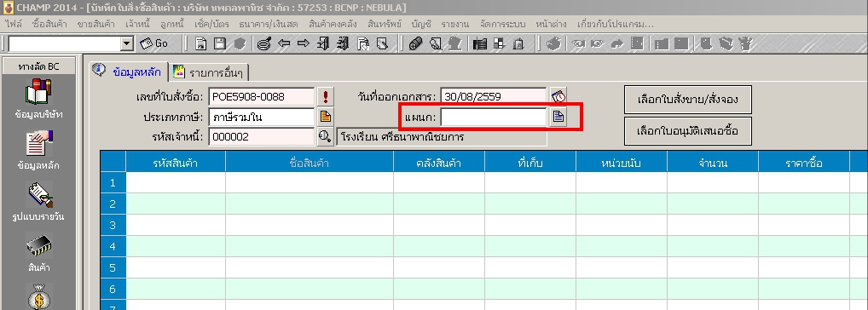Image resolution: width=868 pixels, height=310 pixels.
Task: Open รูปแบบรายวัน shortcut in sidebar
Action: 38,201
